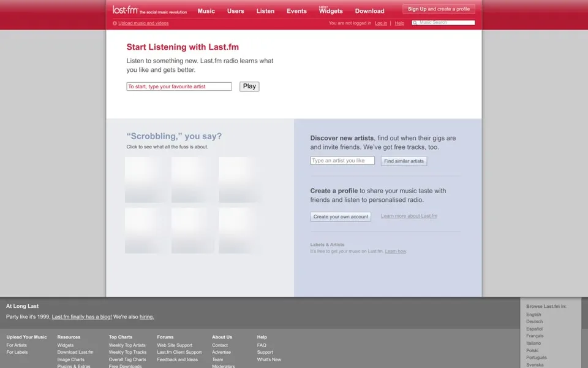Click the Advertise footer link
This screenshot has height=368, width=588.
pyautogui.click(x=222, y=352)
